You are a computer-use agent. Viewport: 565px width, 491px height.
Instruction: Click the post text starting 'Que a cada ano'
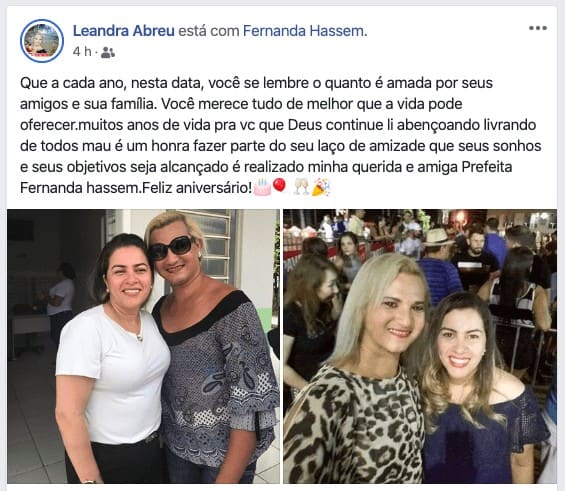point(281,135)
